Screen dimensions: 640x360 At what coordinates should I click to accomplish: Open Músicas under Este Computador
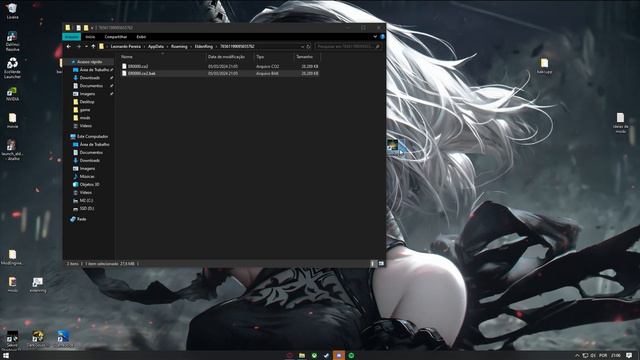pos(87,176)
